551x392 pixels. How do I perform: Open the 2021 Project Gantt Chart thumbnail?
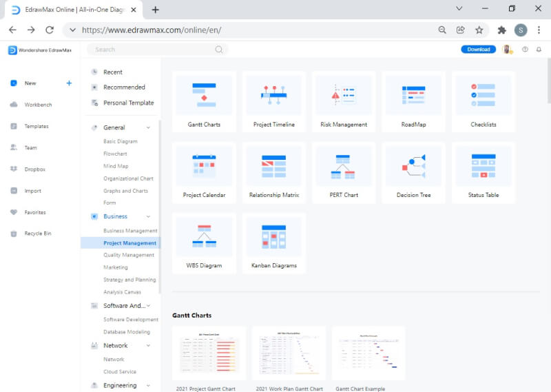pos(209,353)
